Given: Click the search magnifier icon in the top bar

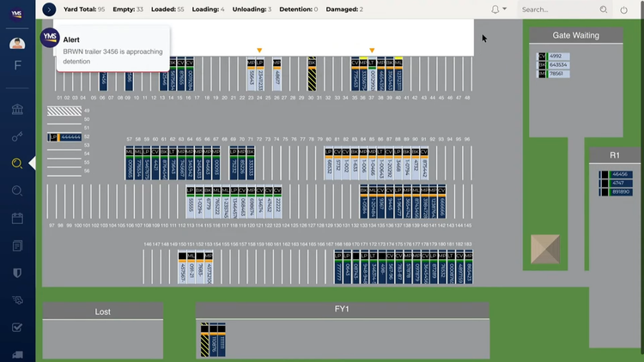Looking at the screenshot, I should [604, 9].
